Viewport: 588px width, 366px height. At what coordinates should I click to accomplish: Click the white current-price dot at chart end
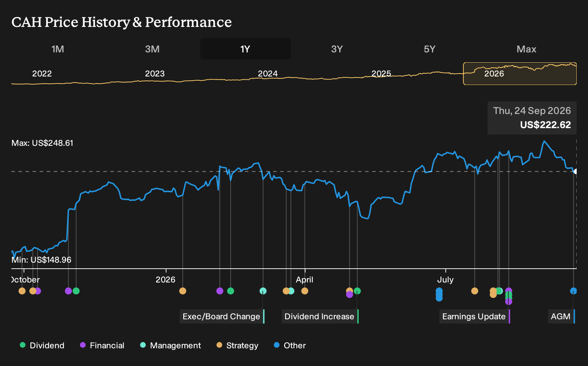coord(576,172)
